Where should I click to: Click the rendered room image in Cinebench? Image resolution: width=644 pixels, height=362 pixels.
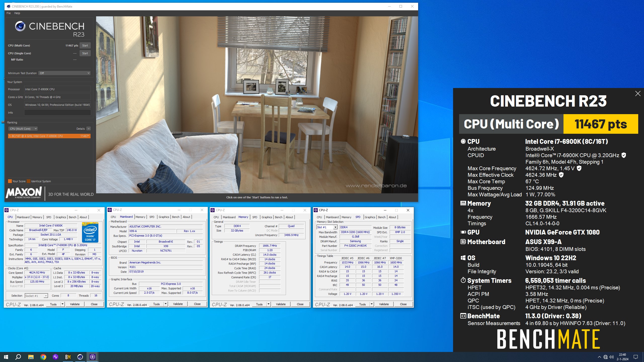pos(257,105)
